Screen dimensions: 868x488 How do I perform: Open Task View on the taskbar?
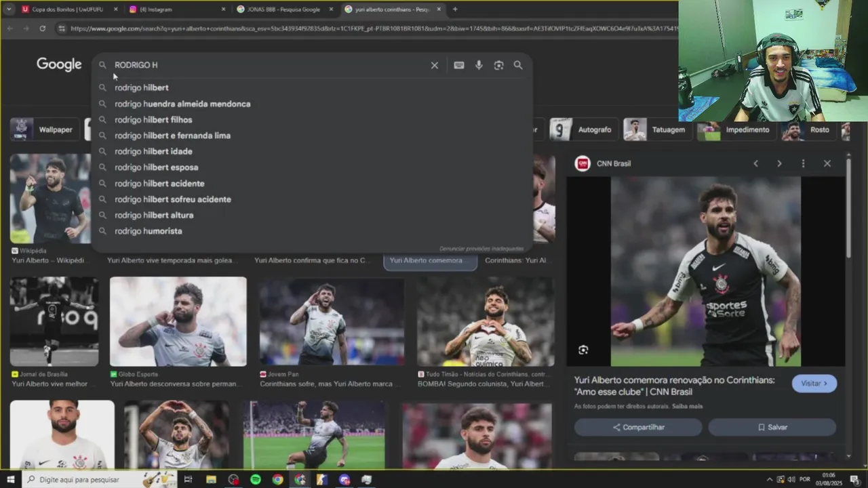[x=189, y=479]
